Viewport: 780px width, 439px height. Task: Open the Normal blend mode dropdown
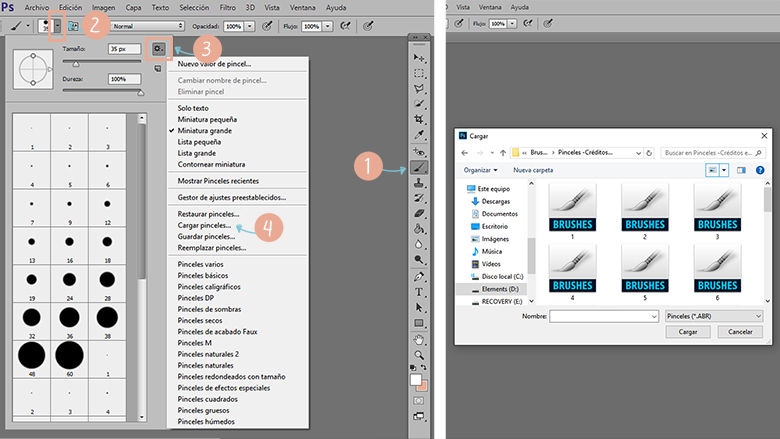[147, 26]
